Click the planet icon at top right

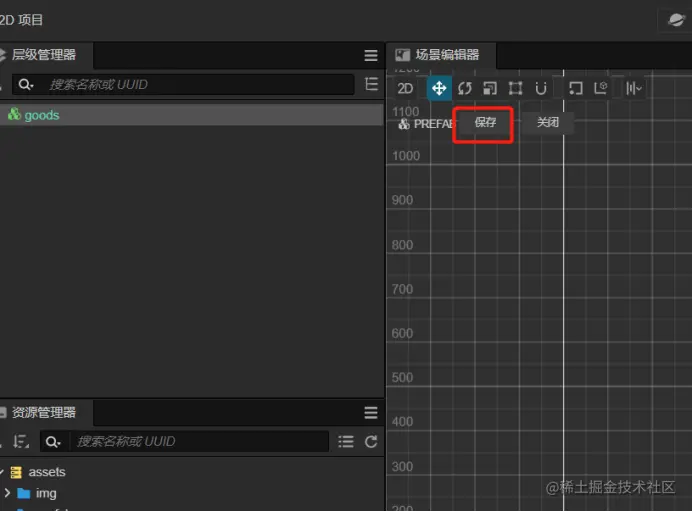(675, 20)
